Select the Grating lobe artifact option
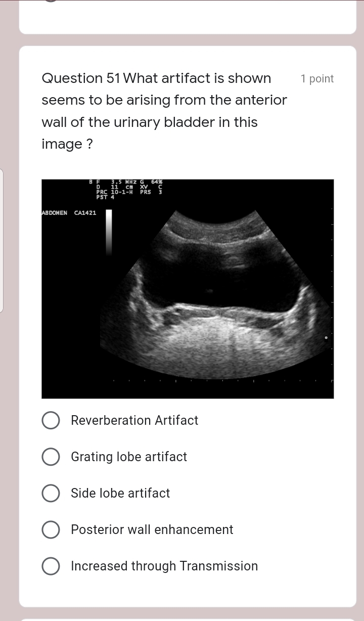 (x=51, y=456)
